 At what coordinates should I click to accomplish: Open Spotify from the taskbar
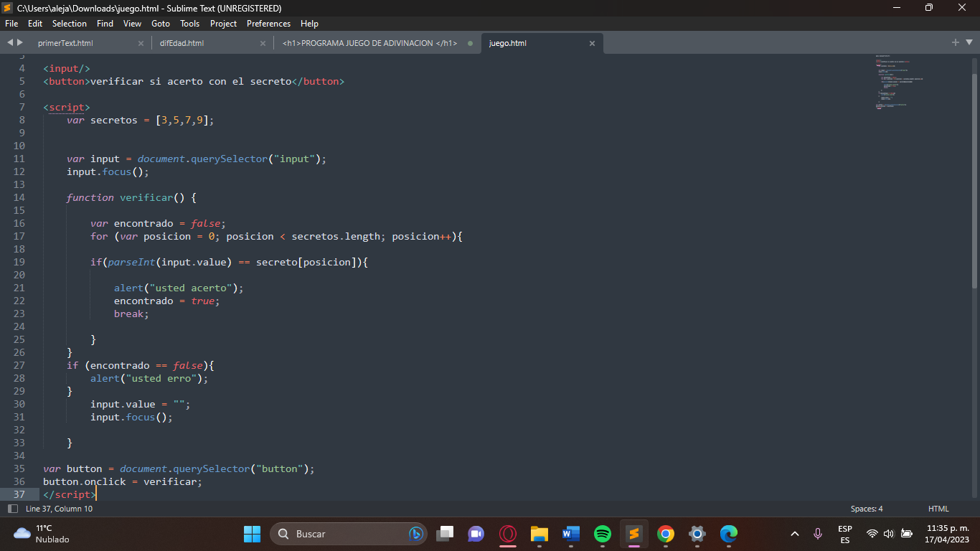pos(603,534)
